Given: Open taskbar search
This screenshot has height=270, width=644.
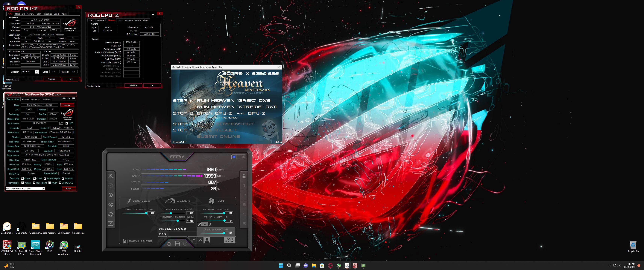Looking at the screenshot, I should [289, 265].
